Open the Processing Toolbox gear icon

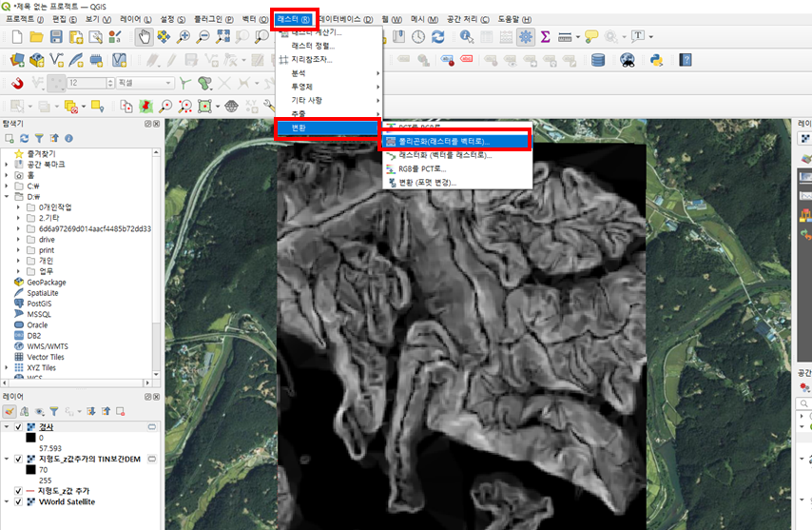click(526, 37)
